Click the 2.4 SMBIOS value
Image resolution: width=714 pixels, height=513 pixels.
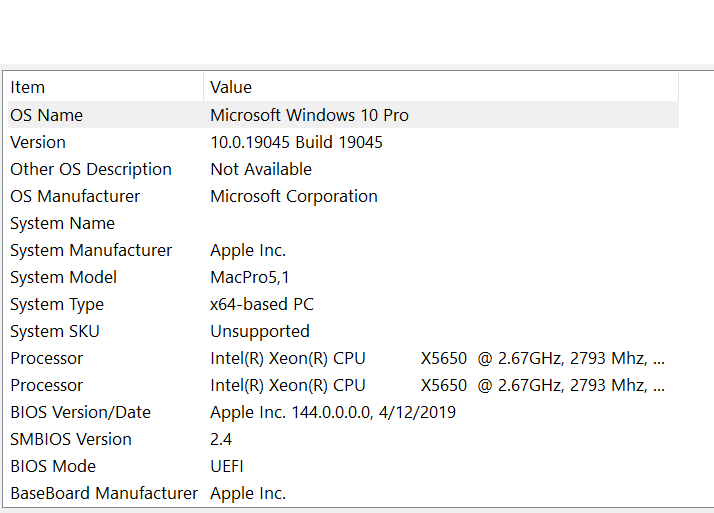click(x=221, y=439)
